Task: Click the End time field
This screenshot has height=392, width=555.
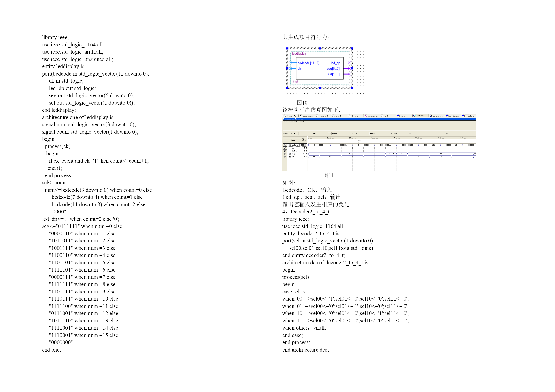Action: click(462, 134)
